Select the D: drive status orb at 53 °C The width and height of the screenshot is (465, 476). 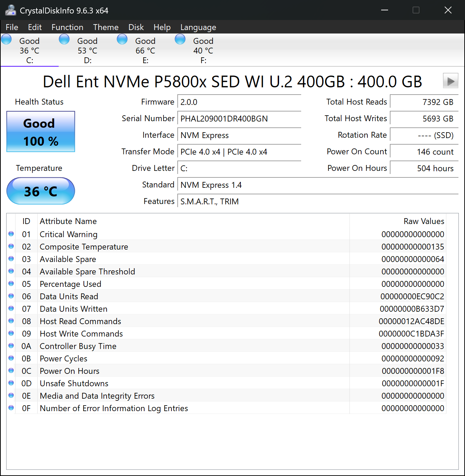pos(64,39)
